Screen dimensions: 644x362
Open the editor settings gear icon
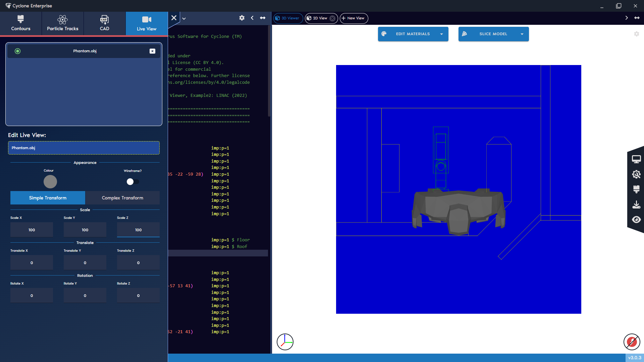242,18
